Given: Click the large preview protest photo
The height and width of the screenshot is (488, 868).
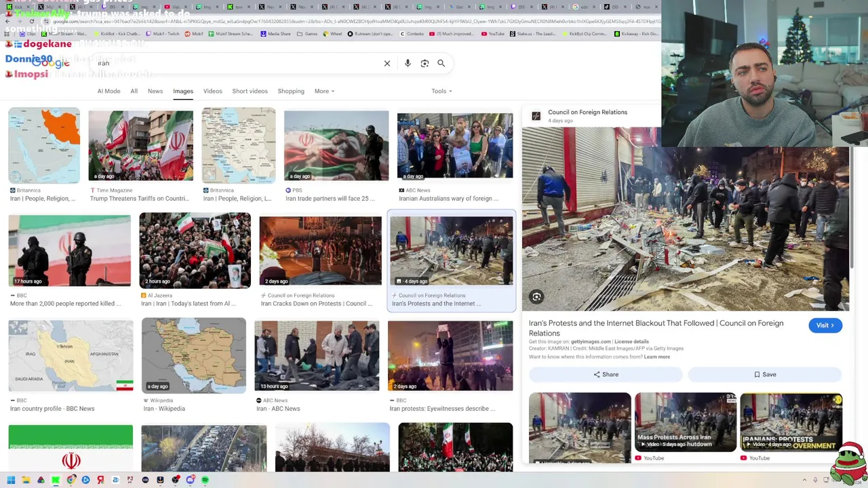Looking at the screenshot, I should [685, 219].
